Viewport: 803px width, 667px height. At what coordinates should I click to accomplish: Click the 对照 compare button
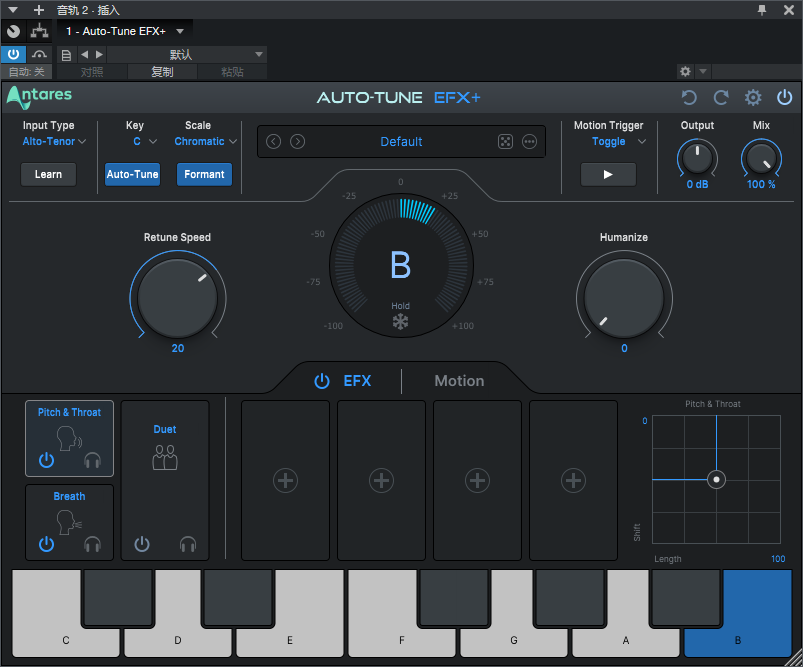pyautogui.click(x=92, y=72)
